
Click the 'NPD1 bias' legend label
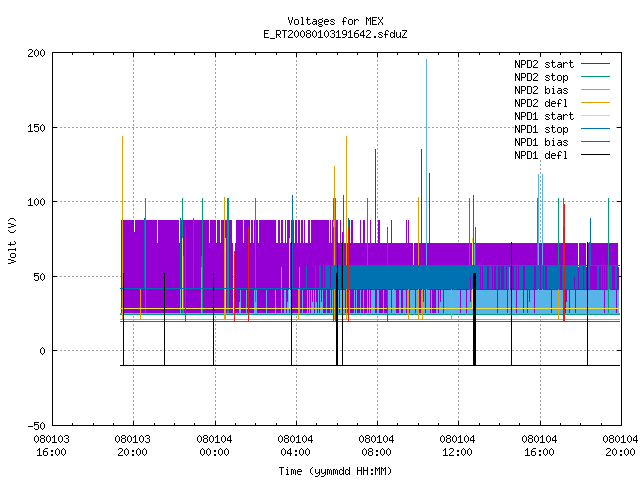click(541, 142)
